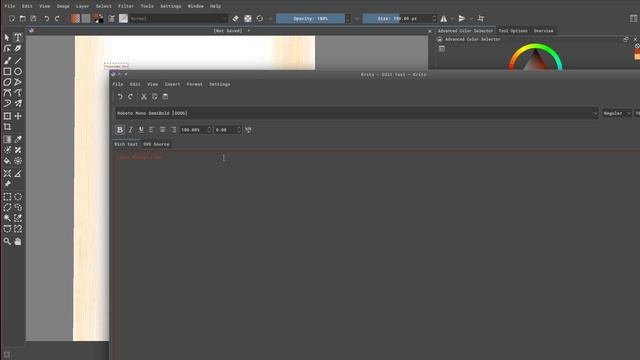Open the Overview docker tab
The width and height of the screenshot is (640, 360).
(543, 31)
